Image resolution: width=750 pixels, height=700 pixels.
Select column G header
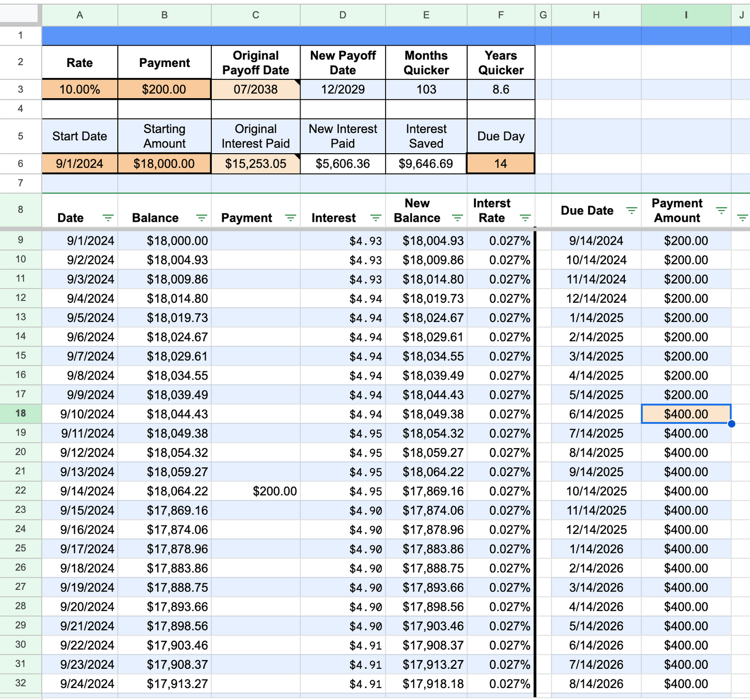(543, 15)
